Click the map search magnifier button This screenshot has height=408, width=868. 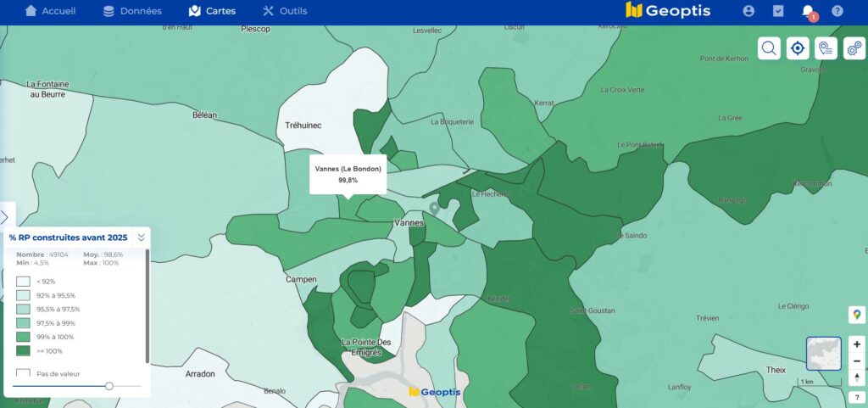[x=769, y=48]
